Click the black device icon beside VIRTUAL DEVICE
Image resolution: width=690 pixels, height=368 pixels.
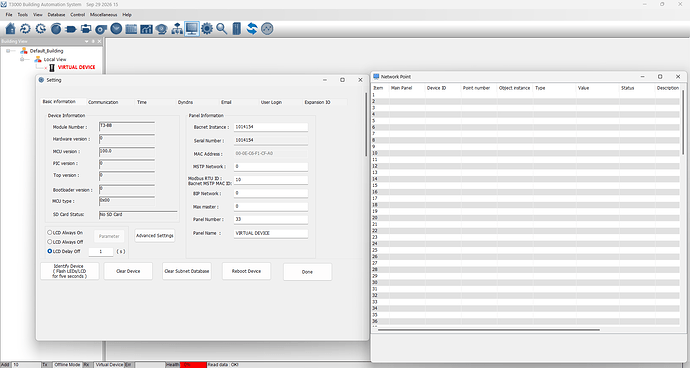pos(52,67)
